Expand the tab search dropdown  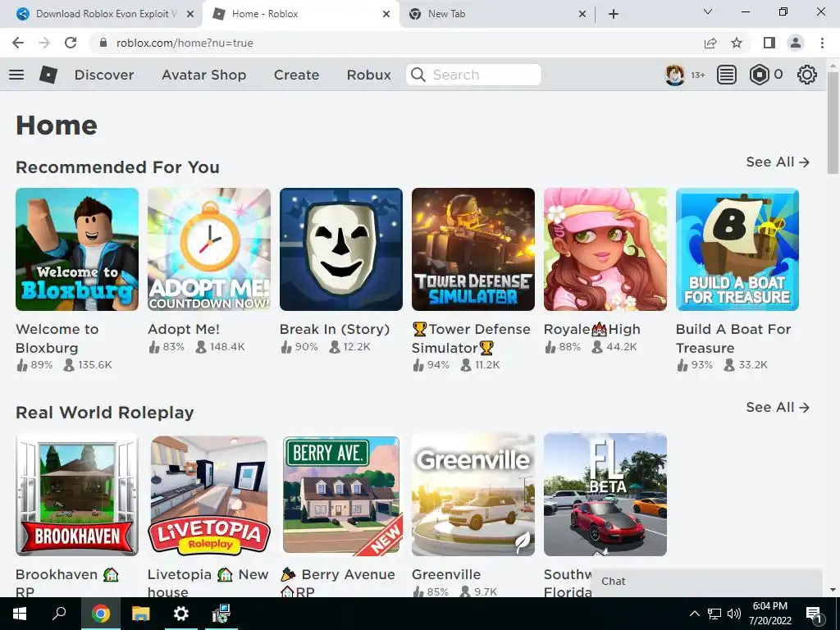[708, 11]
